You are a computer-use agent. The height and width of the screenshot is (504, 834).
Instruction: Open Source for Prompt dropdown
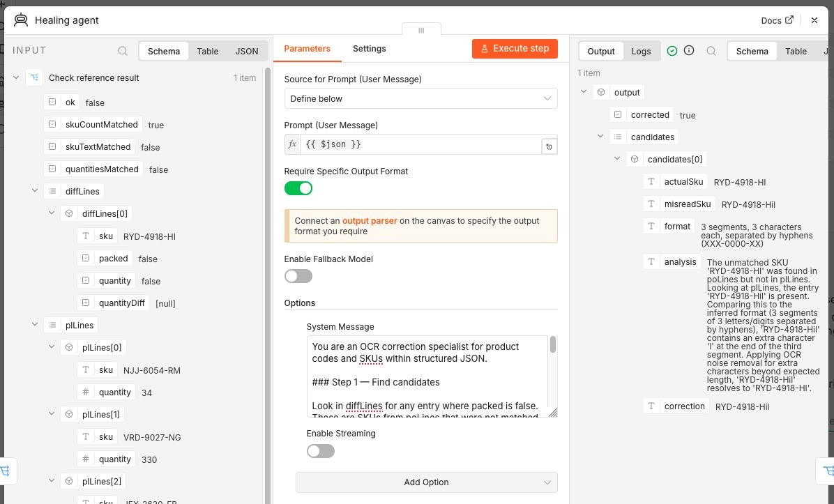point(420,98)
